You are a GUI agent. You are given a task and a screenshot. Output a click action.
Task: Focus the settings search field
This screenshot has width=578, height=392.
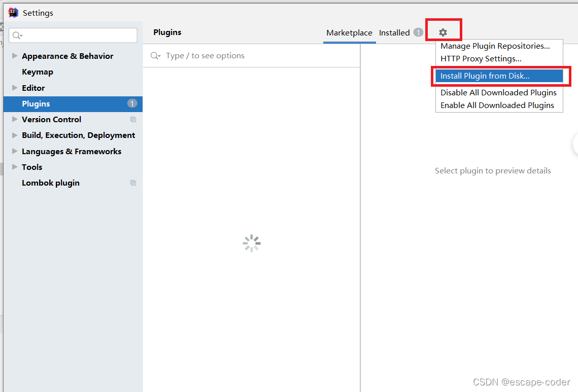[73, 35]
